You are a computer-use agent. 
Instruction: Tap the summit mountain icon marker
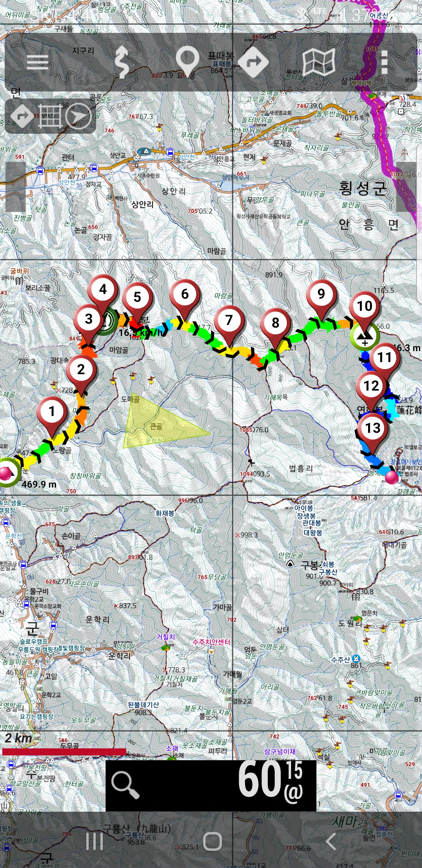[x=365, y=336]
